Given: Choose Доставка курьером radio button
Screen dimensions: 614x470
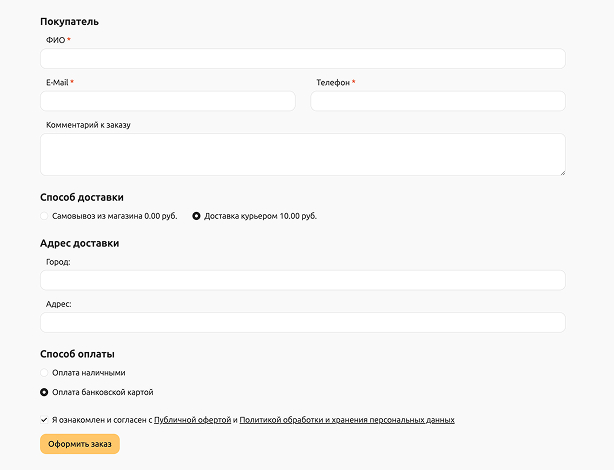Looking at the screenshot, I should pos(196,216).
